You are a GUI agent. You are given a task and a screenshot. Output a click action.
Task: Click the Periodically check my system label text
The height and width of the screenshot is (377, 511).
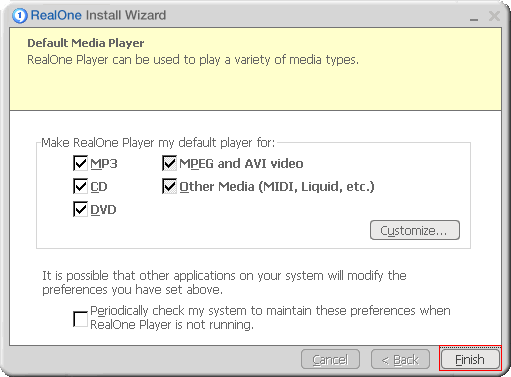(270, 318)
